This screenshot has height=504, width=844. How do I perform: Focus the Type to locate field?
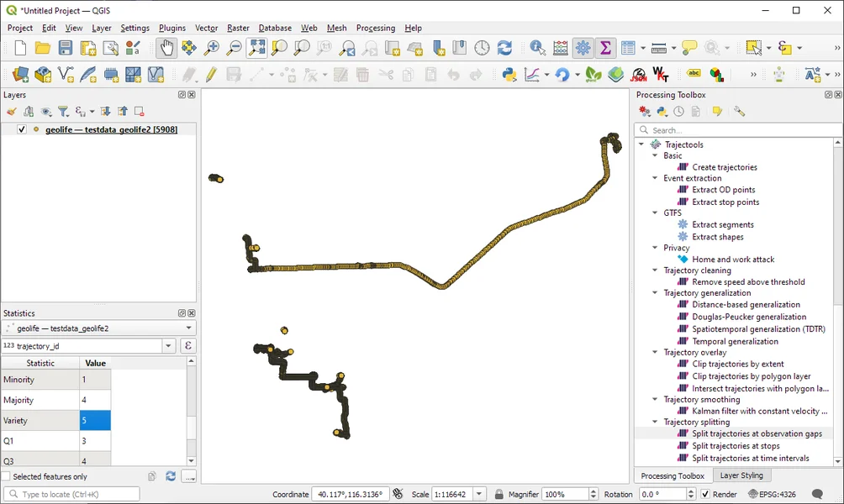pos(71,494)
